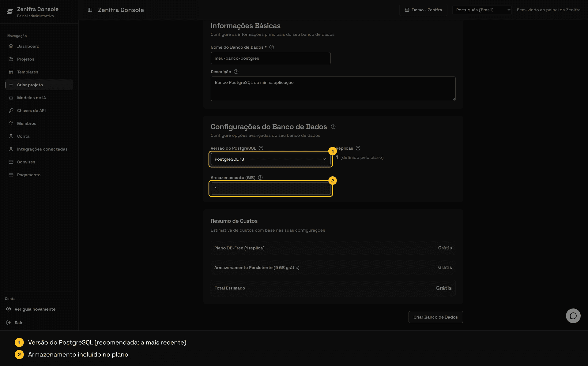Focus the Descrição text area
Screen dimensions: 588x366
click(x=333, y=89)
